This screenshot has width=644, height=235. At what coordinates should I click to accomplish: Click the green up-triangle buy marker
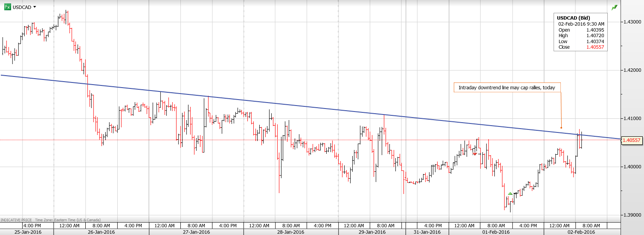point(510,194)
